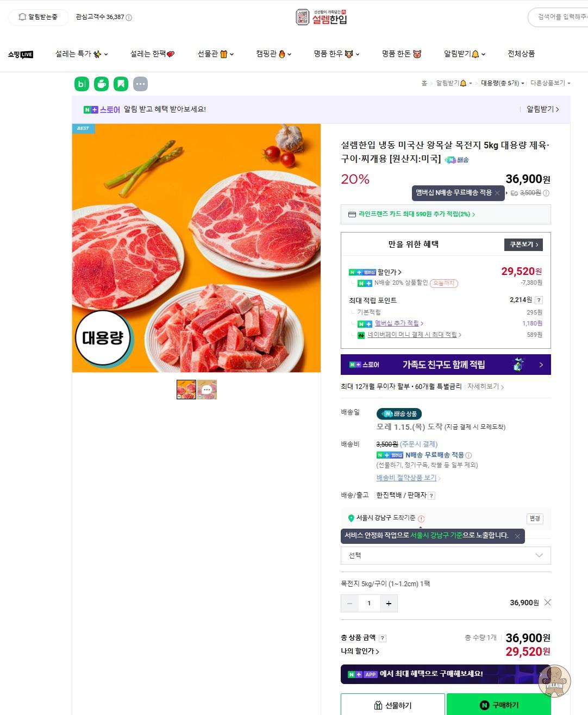Screen dimensions: 588x715
Task: Dismiss the 서울시 강남구 기준 notice
Action: [x=517, y=536]
